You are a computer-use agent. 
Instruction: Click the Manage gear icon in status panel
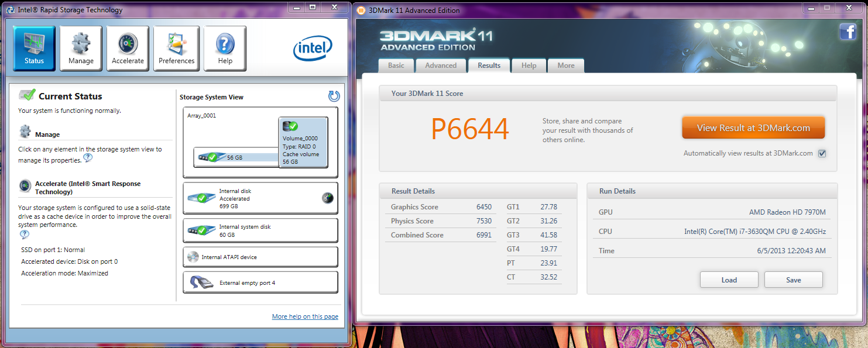[25, 131]
